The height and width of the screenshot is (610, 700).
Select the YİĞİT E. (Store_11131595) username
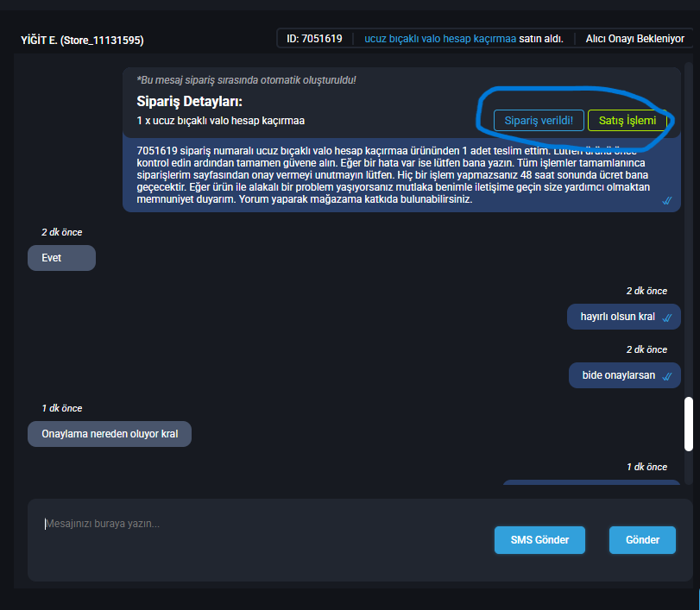(x=82, y=41)
